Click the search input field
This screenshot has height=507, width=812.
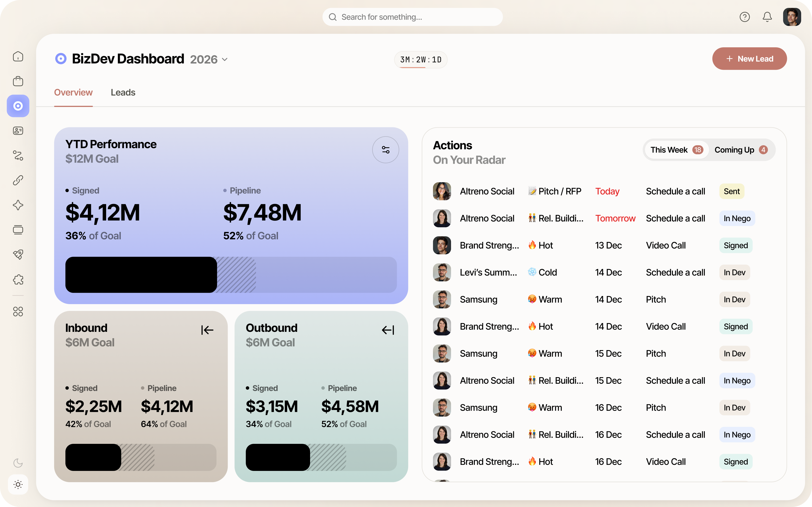(x=412, y=17)
